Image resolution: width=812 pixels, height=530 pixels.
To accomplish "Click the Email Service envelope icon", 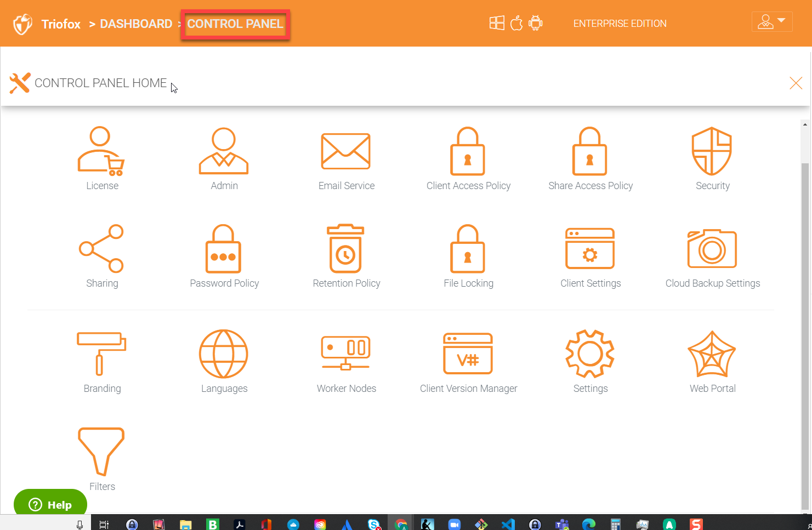I will [346, 152].
